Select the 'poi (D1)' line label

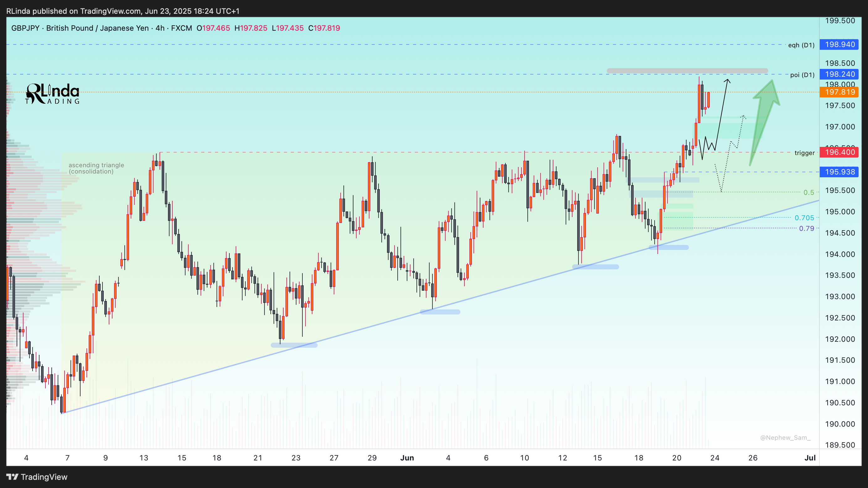tap(802, 75)
